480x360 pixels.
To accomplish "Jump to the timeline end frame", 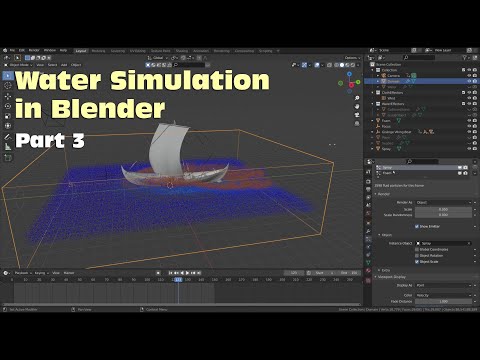I will pos(199,273).
